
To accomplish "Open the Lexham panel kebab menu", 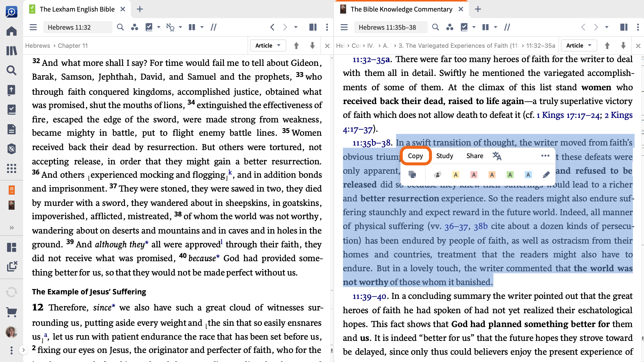I will tap(327, 27).
